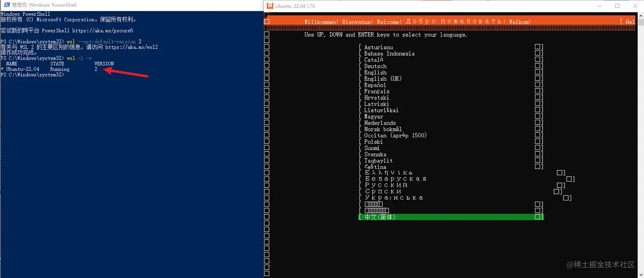Select English language entry
This screenshot has width=644, height=278.
(451, 72)
